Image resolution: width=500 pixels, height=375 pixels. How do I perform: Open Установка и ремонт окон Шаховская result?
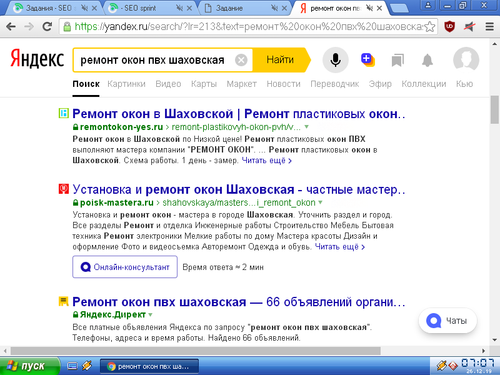point(239,189)
